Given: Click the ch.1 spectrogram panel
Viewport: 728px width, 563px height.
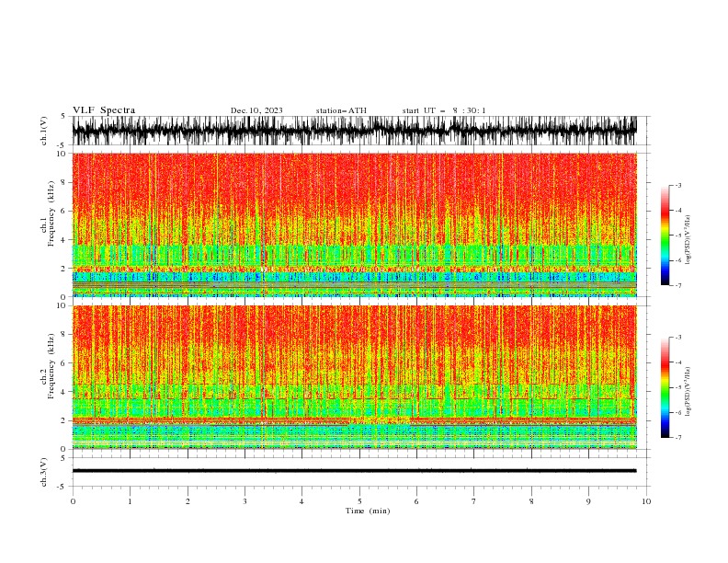Looking at the screenshot, I should [x=355, y=224].
